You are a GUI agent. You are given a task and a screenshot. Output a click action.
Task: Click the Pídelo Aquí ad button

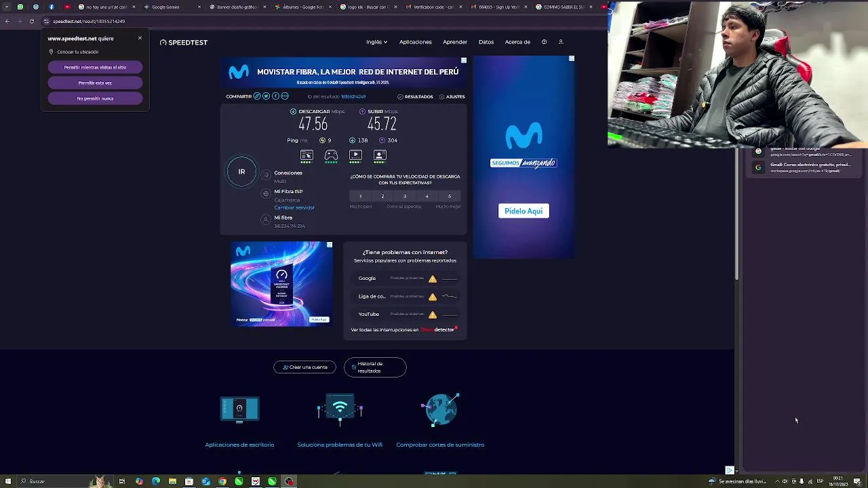tap(524, 211)
